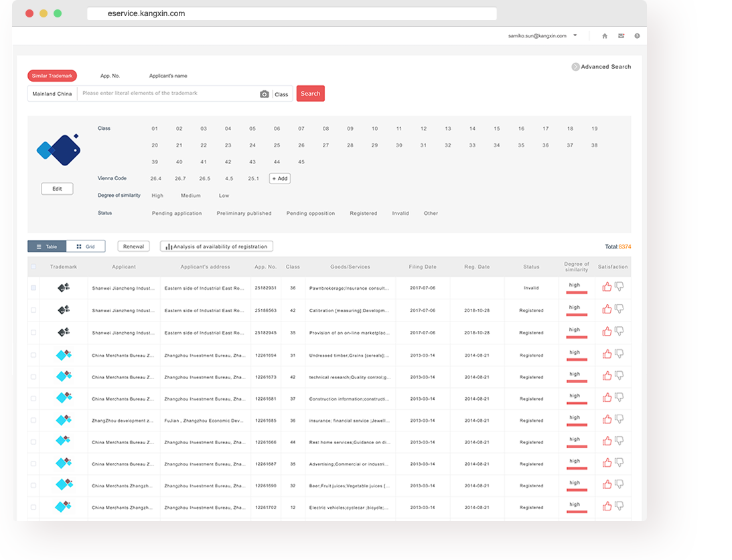Focus the trademark literal elements input
The height and width of the screenshot is (560, 732).
point(168,93)
